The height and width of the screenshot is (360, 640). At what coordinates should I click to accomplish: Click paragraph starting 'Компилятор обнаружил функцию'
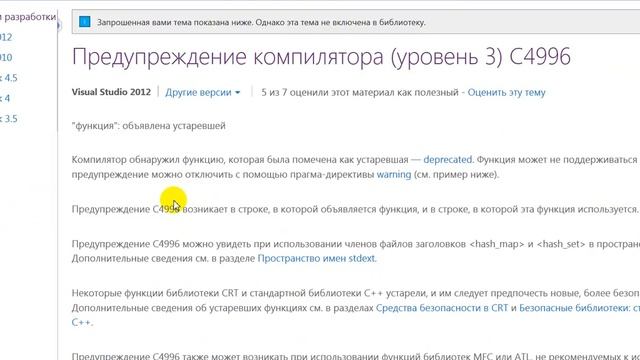click(355, 167)
